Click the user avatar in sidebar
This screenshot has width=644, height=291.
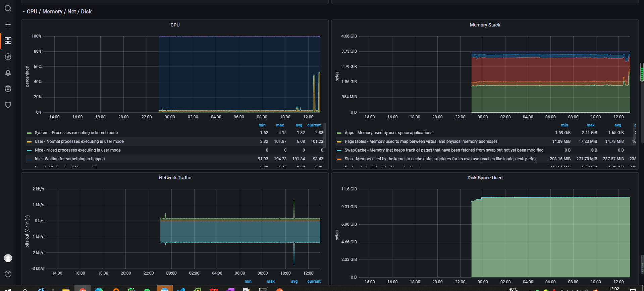click(8, 258)
